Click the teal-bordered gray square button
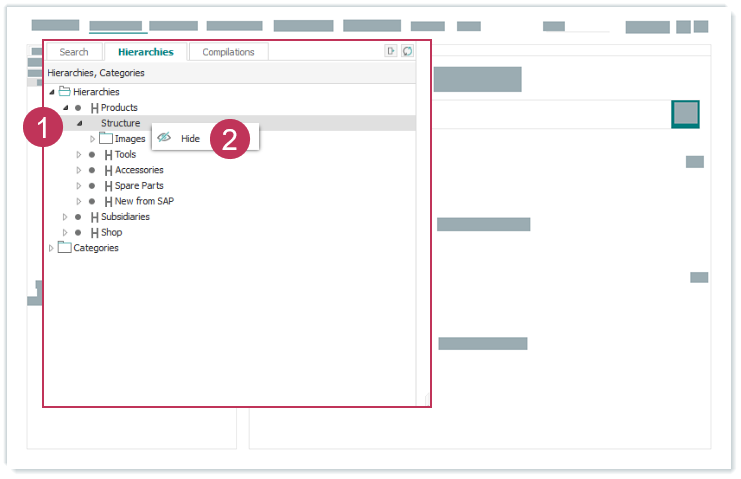Screen dimensions: 741x479 click(685, 114)
